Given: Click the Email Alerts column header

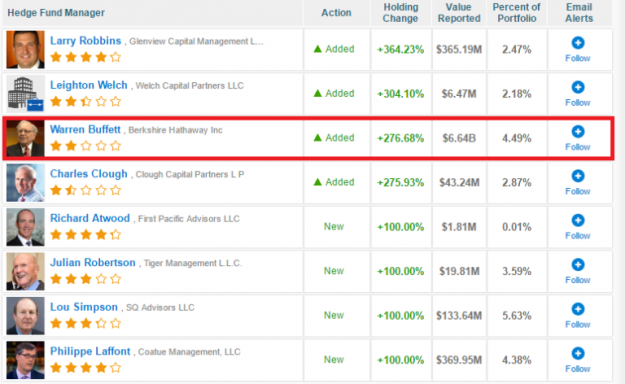Looking at the screenshot, I should [x=579, y=13].
